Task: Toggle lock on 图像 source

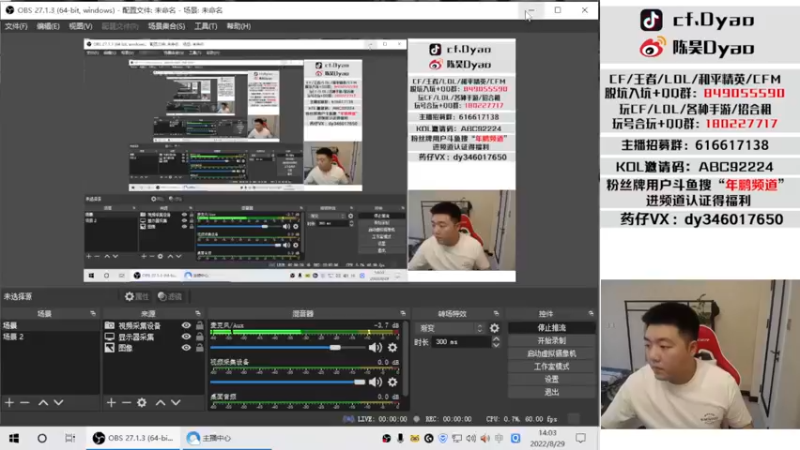Action: click(199, 348)
